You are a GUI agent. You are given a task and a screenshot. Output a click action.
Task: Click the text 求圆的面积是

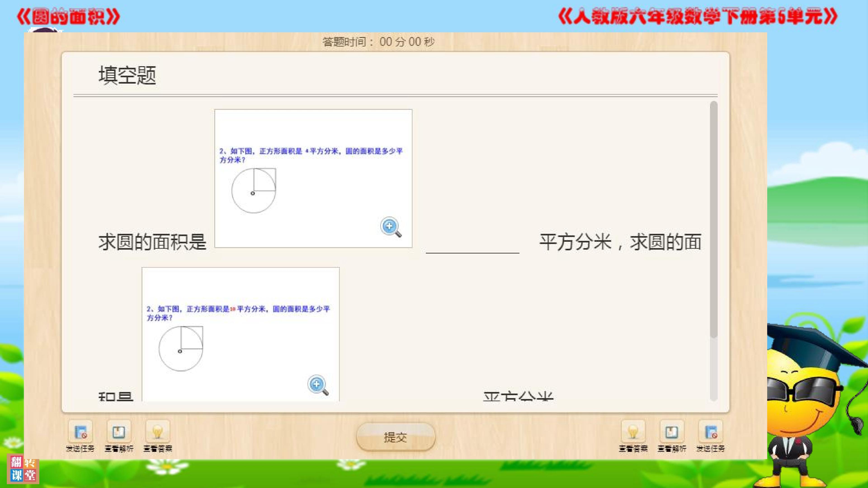[152, 242]
